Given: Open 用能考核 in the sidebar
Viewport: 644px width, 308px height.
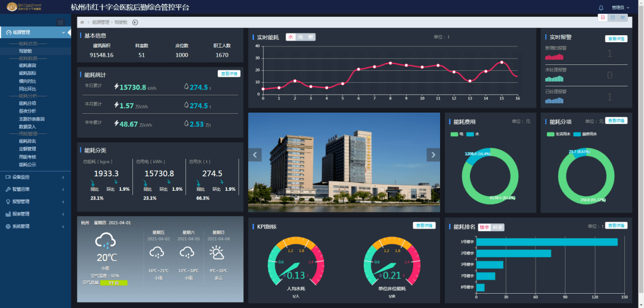Looking at the screenshot, I should pos(27,157).
